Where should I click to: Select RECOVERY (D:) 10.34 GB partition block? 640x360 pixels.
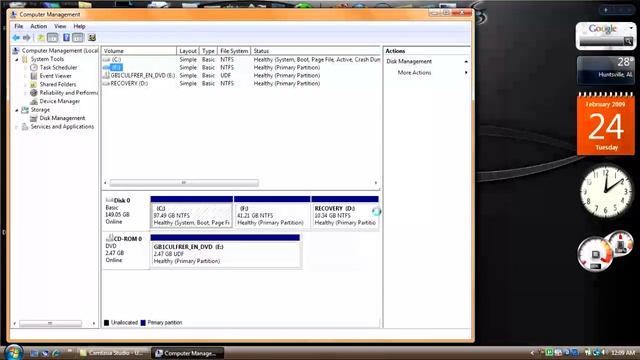tap(345, 212)
